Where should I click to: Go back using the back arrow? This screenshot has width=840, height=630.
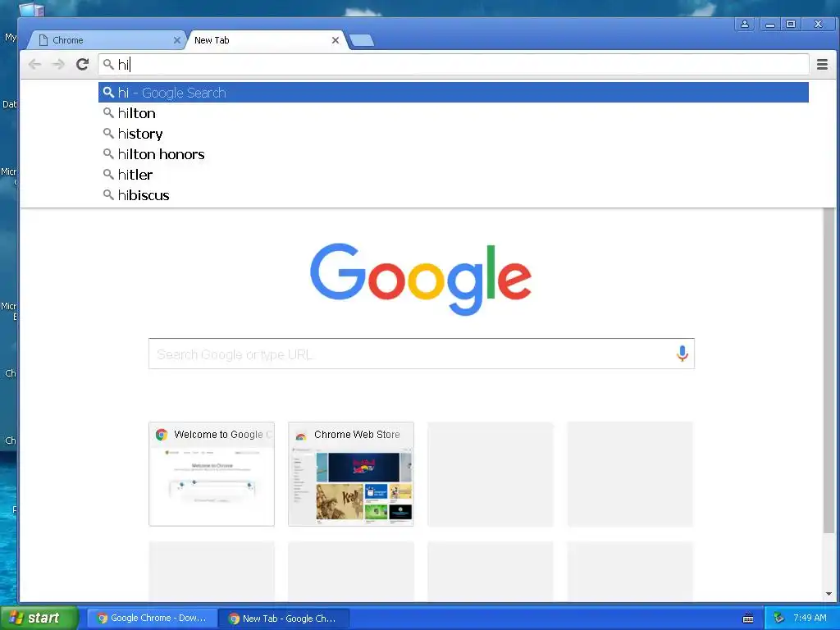point(34,64)
